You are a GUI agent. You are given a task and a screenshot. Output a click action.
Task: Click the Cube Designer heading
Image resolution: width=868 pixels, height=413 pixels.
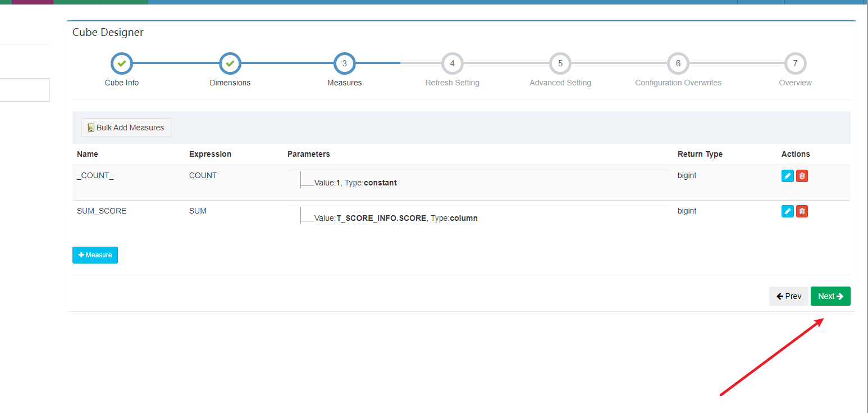[108, 33]
